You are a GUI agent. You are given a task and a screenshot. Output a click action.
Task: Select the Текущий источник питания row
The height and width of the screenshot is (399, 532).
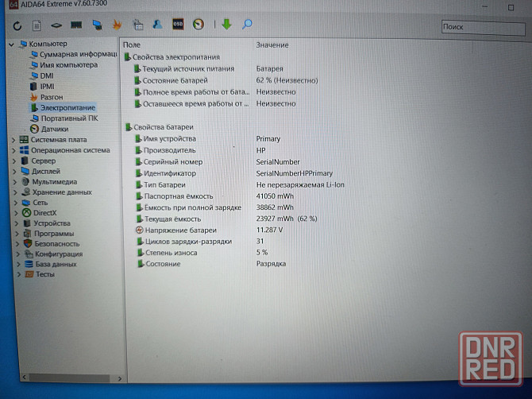click(x=208, y=68)
